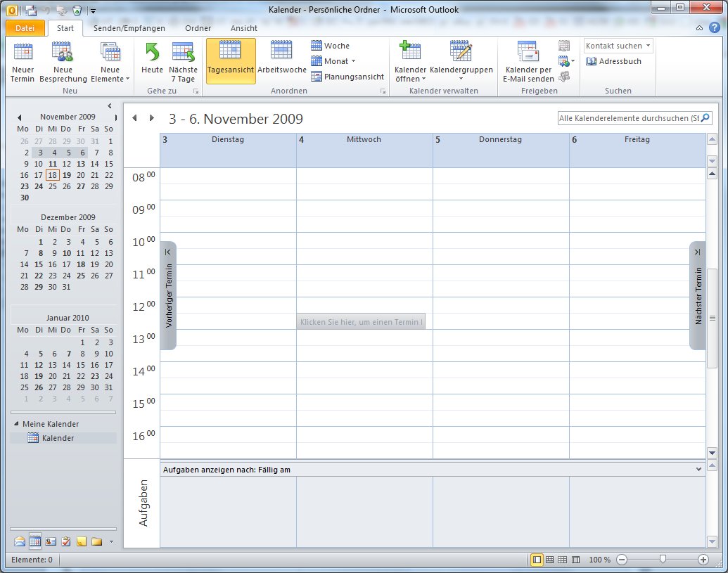The image size is (728, 573).
Task: Collapse navigation pane with arrow
Action: 110,105
